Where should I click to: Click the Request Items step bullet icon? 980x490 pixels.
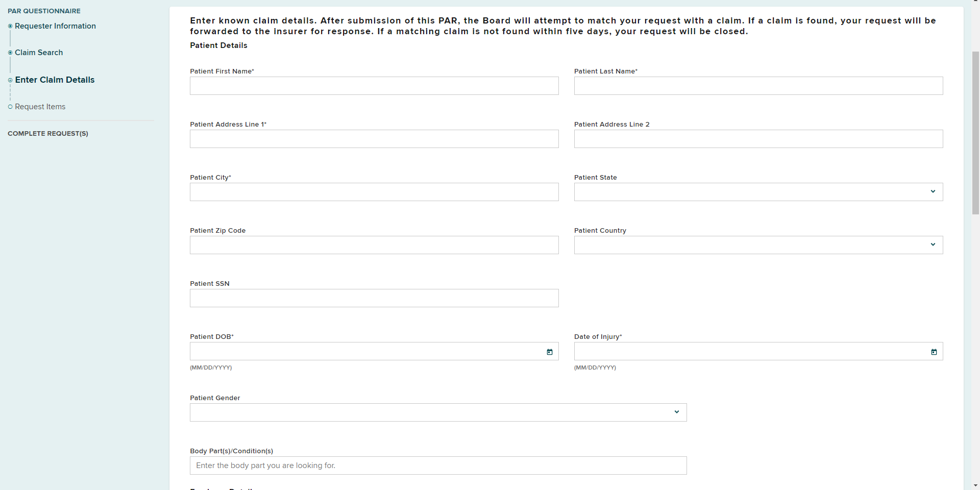[10, 107]
